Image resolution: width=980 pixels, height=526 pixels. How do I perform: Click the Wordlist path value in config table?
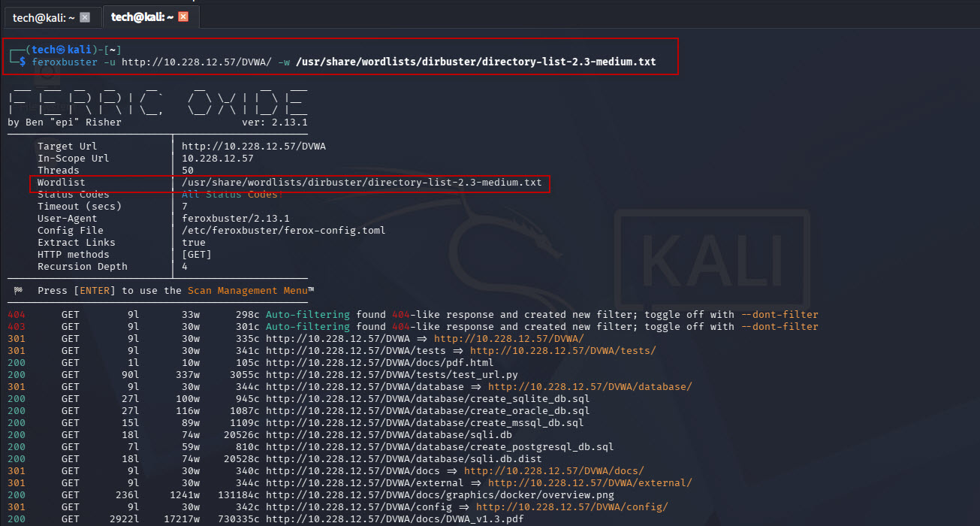tap(362, 182)
